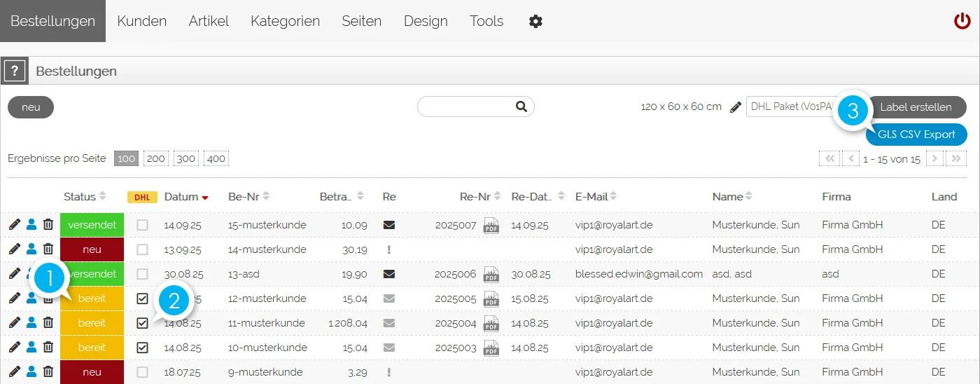
Task: Click the GLS CSV Export button
Action: pos(916,135)
